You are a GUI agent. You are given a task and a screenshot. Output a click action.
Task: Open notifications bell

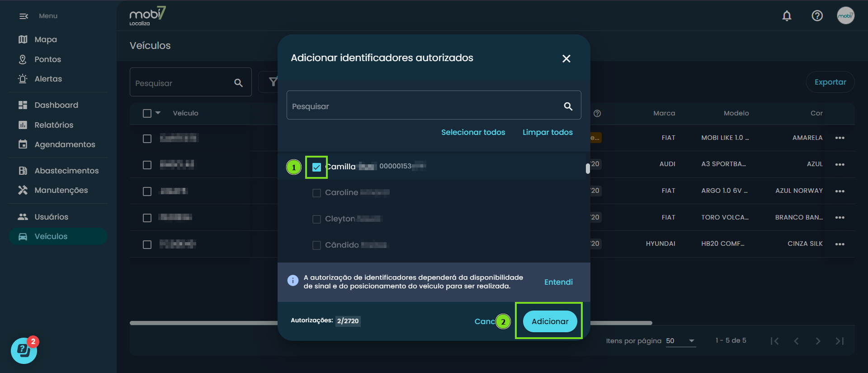(787, 16)
